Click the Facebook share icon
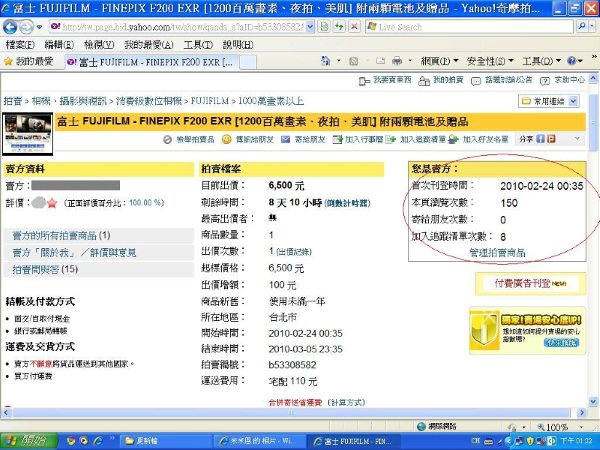600x450 pixels. click(540, 139)
